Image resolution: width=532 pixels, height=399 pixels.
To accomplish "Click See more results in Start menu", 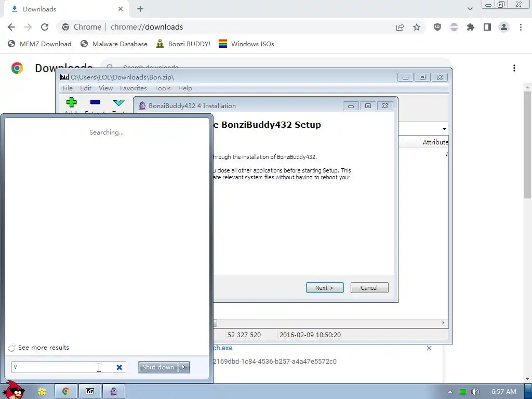I will coord(44,348).
